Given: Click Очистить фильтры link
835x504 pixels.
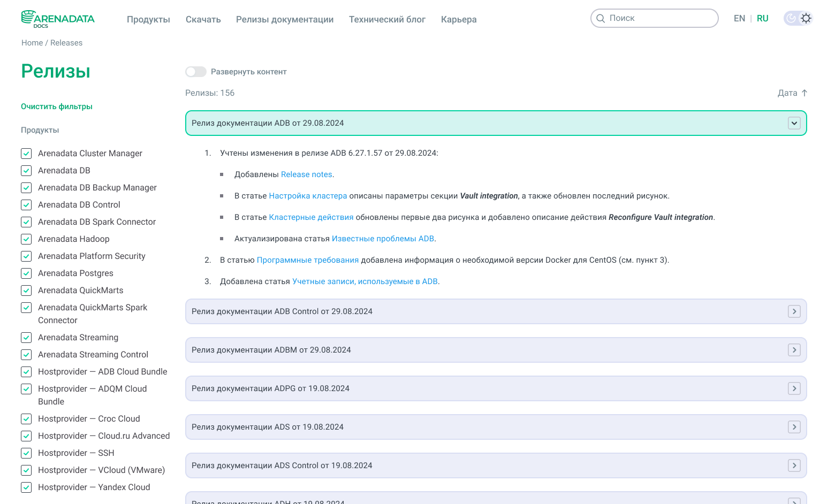Looking at the screenshot, I should click(x=57, y=106).
